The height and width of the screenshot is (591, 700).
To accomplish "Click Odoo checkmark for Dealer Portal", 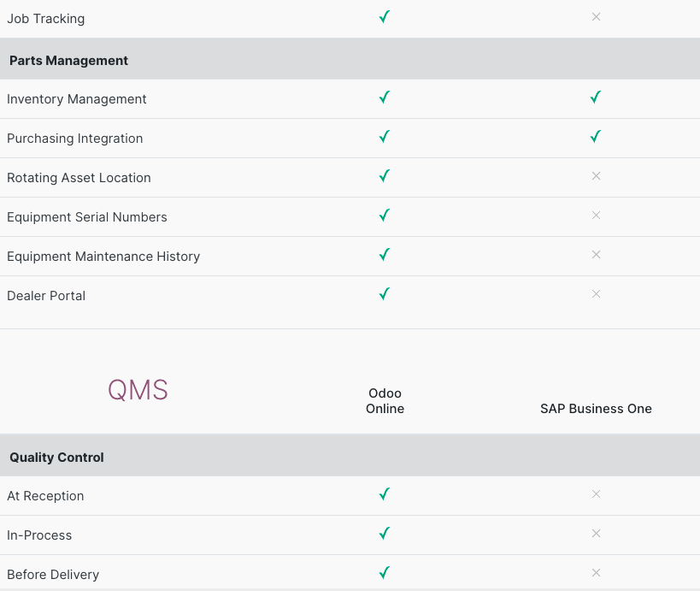I will (385, 294).
